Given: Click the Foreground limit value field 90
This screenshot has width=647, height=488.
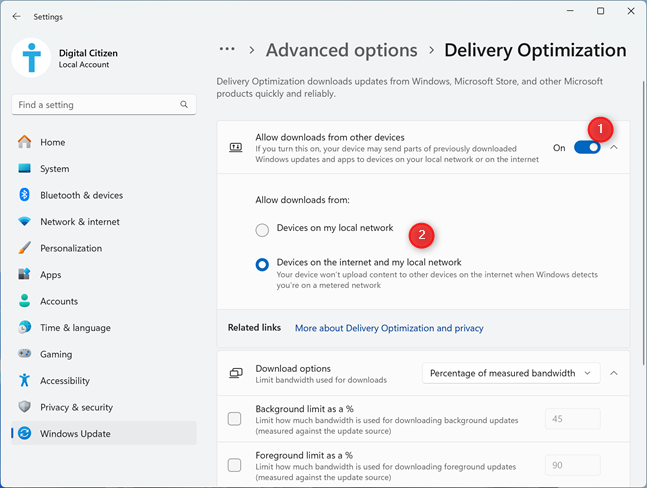Looking at the screenshot, I should pos(572,465).
